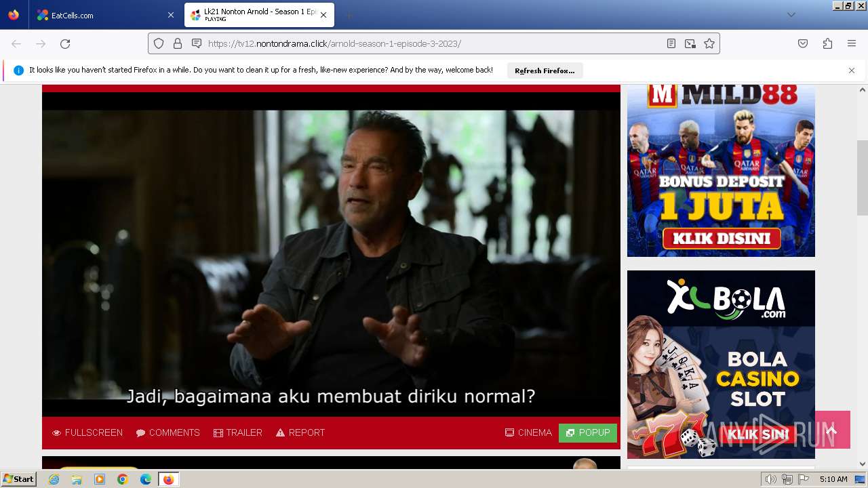
Task: Go back to the previous page
Action: point(16,43)
